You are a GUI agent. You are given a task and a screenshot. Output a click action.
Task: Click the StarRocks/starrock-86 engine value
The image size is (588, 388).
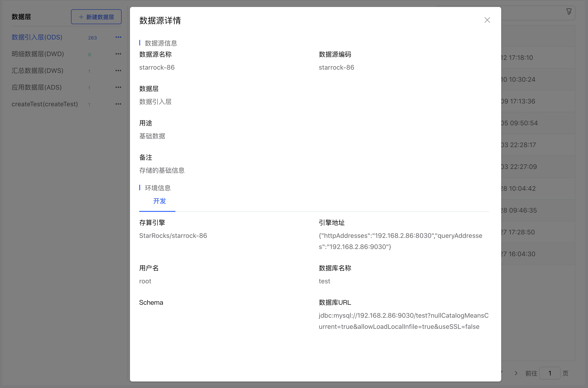pyautogui.click(x=173, y=236)
